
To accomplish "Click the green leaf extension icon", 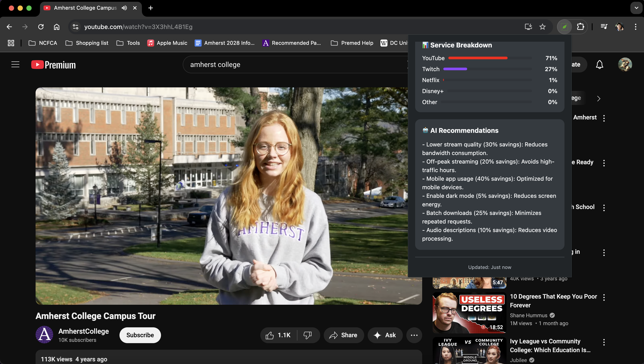I will coord(564,27).
